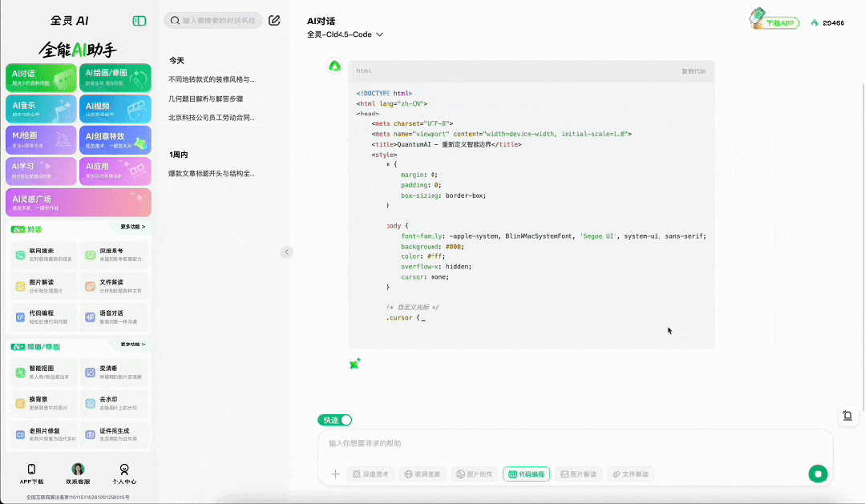865x504 pixels.
Task: Expand 更多功能 in 对话 section
Action: click(x=133, y=228)
